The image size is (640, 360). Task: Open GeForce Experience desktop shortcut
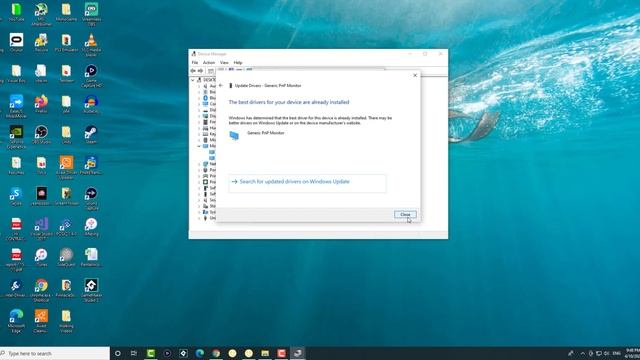pyautogui.click(x=16, y=137)
